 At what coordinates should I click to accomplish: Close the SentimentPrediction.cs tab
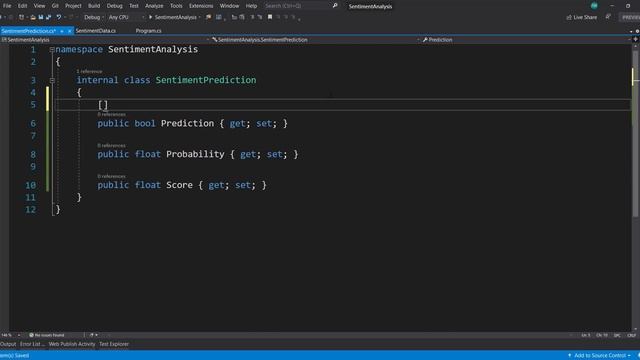[x=70, y=31]
